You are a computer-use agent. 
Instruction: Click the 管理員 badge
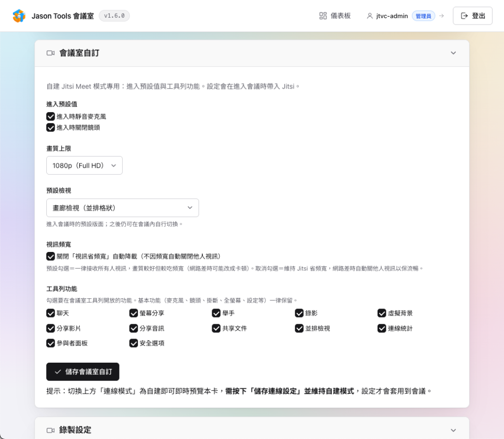point(423,16)
